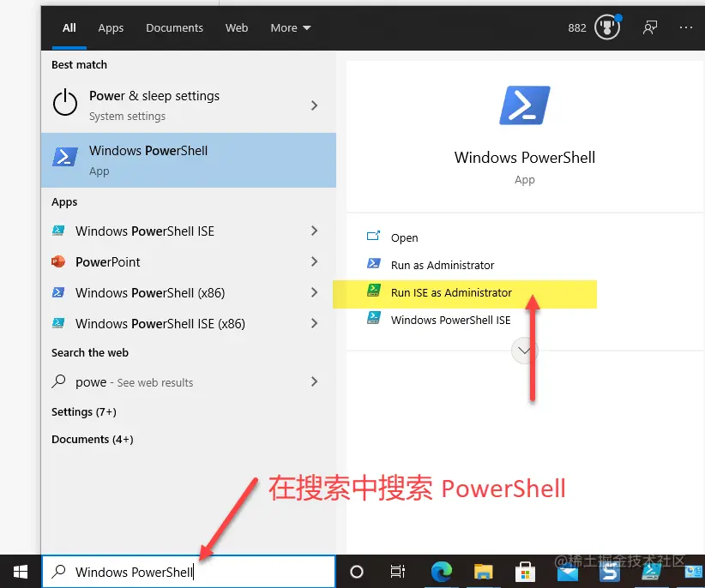The height and width of the screenshot is (588, 705).
Task: Select Windows PowerShell ISE in Apps list
Action: coord(142,231)
